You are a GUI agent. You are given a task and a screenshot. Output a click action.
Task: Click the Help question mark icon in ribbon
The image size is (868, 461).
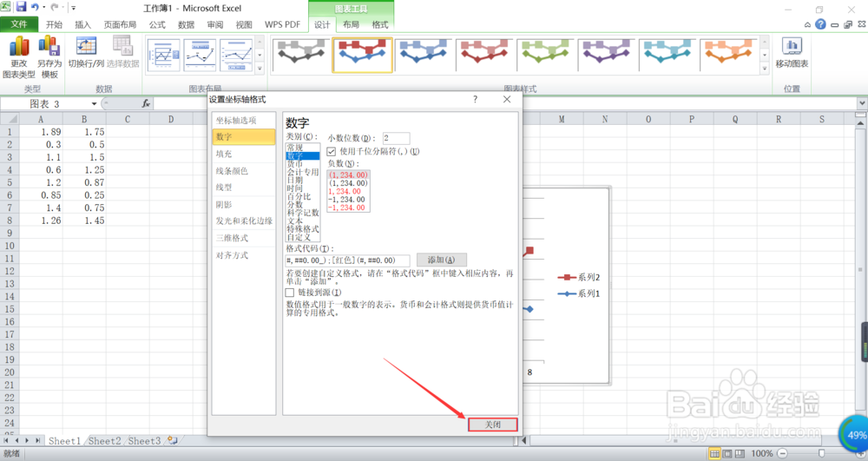pyautogui.click(x=820, y=24)
